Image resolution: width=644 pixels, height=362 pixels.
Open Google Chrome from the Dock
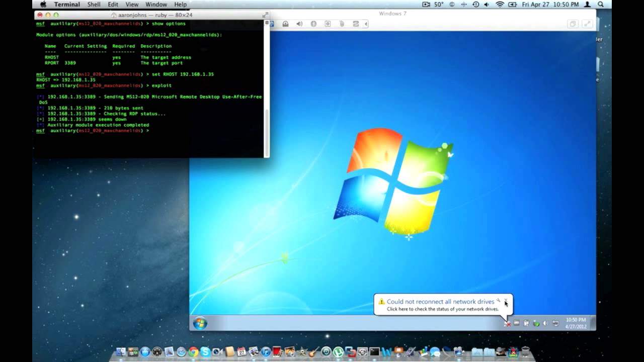coord(194,352)
